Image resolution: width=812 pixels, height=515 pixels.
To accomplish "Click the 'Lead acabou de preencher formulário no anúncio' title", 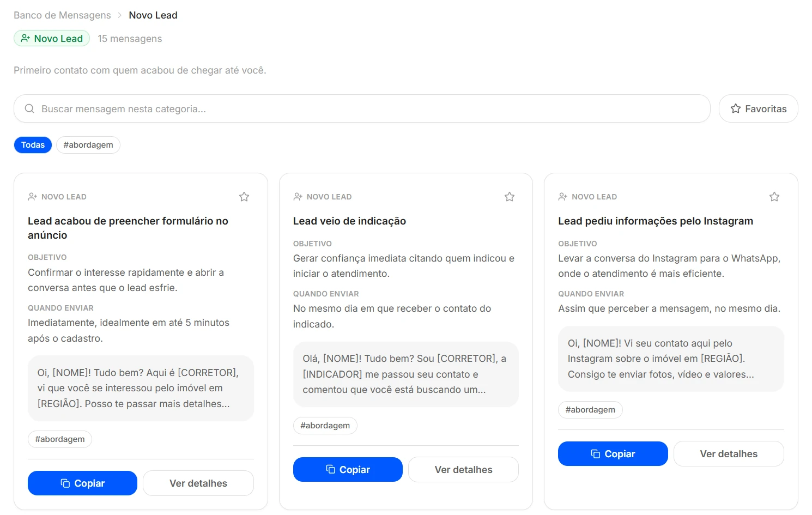I will (128, 228).
